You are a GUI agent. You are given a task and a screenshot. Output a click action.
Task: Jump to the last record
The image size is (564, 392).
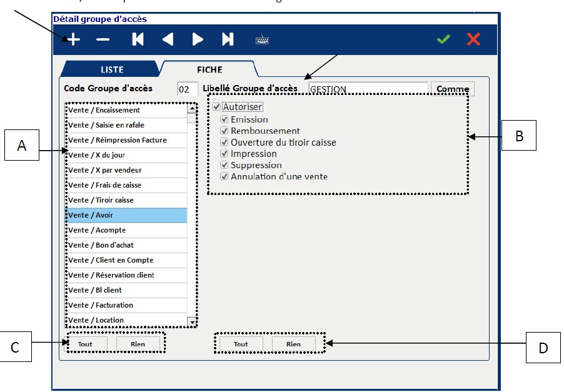228,40
